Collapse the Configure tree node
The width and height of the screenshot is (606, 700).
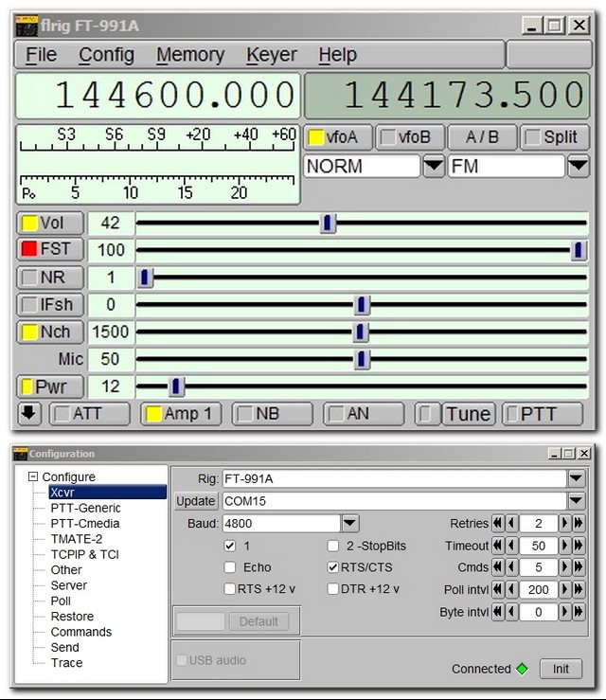click(33, 476)
